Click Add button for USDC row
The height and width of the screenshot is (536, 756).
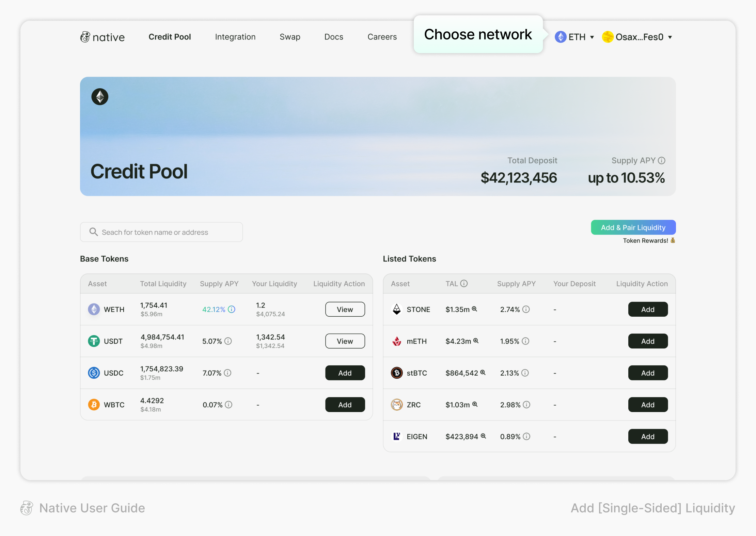click(x=345, y=373)
